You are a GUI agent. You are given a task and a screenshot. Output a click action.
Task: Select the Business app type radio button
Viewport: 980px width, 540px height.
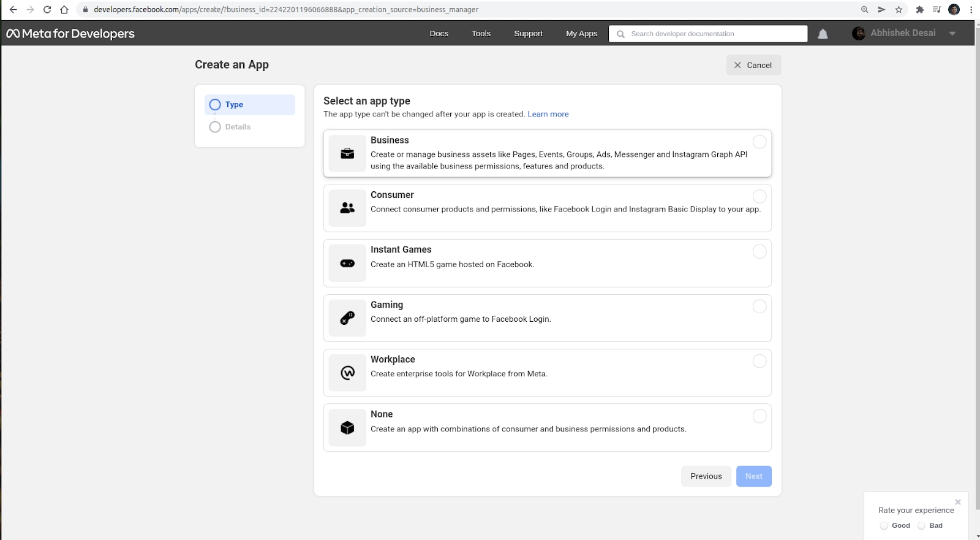(759, 142)
